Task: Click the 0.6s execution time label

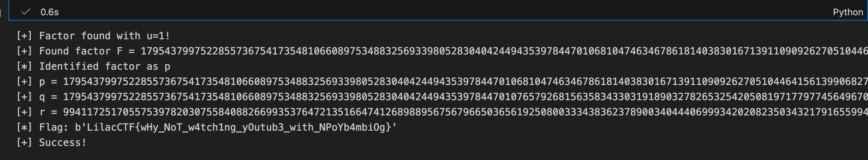Action: [50, 12]
